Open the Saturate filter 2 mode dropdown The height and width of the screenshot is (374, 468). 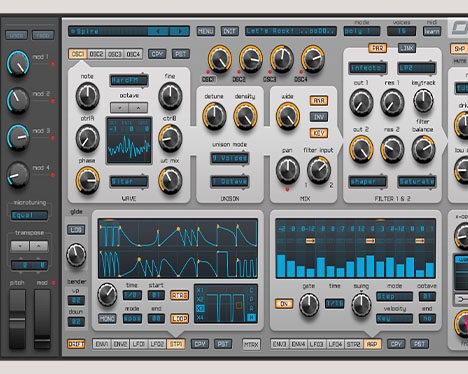(x=417, y=182)
